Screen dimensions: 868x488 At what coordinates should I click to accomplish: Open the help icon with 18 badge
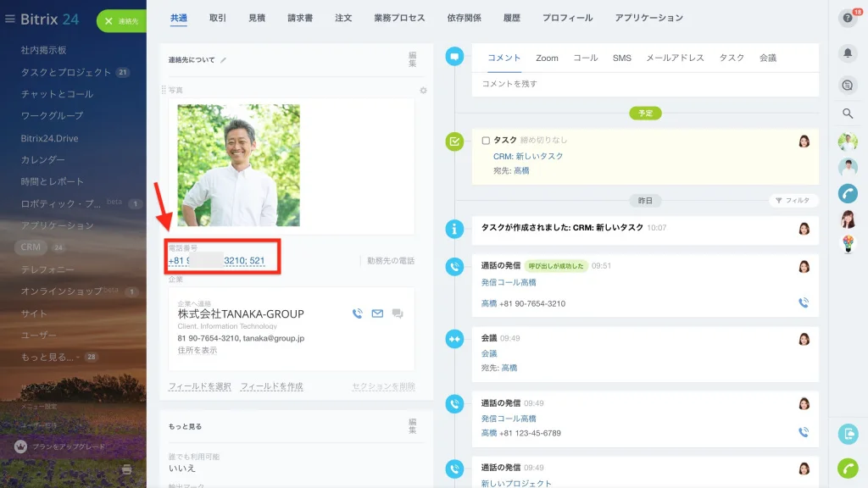coord(848,19)
